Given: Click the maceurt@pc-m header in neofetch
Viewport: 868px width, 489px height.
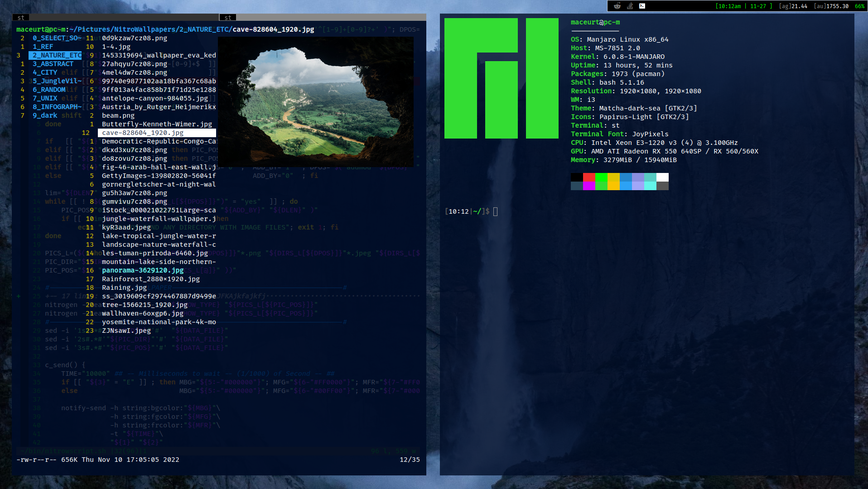Looking at the screenshot, I should pyautogui.click(x=595, y=22).
